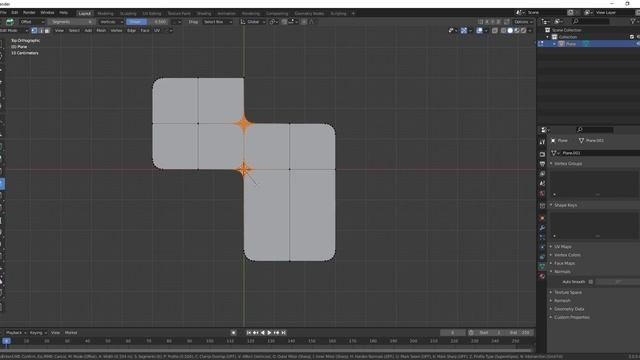
Task: Toggle the Auto Smooth checkbox
Action: tap(591, 282)
